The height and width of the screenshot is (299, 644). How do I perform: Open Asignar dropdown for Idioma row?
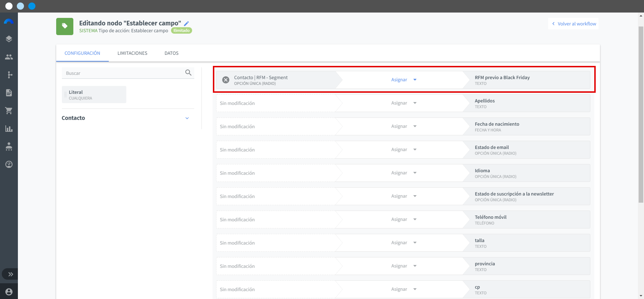(x=404, y=173)
